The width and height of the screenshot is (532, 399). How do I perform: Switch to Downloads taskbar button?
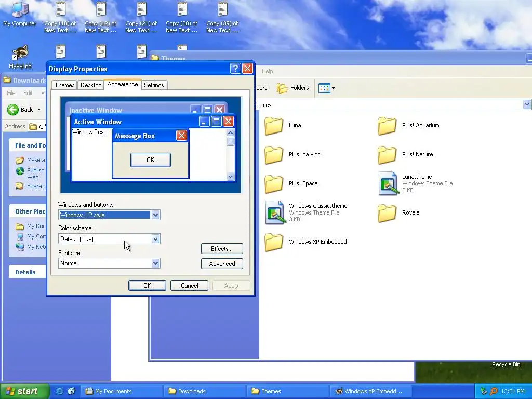point(205,391)
